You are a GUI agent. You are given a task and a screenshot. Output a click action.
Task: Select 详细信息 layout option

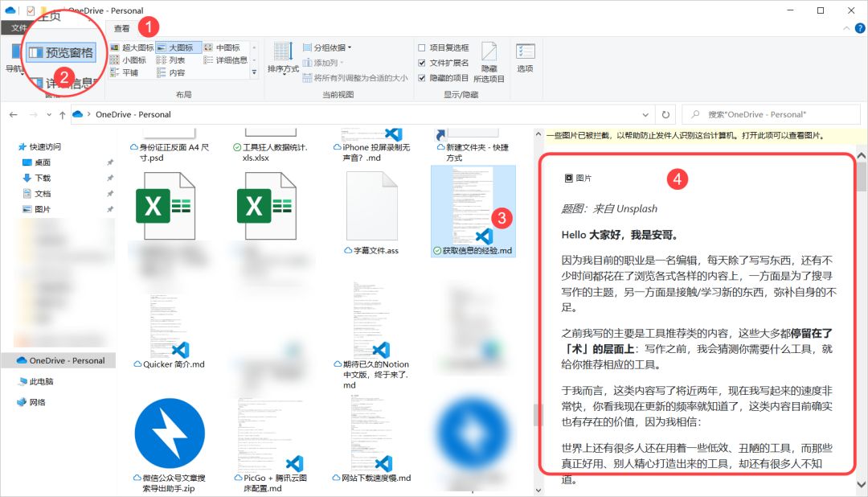tap(225, 60)
